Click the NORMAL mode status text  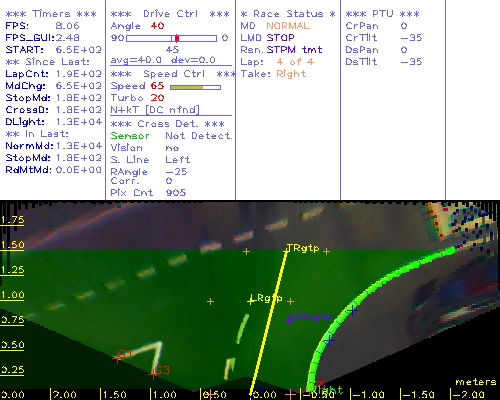pos(288,26)
